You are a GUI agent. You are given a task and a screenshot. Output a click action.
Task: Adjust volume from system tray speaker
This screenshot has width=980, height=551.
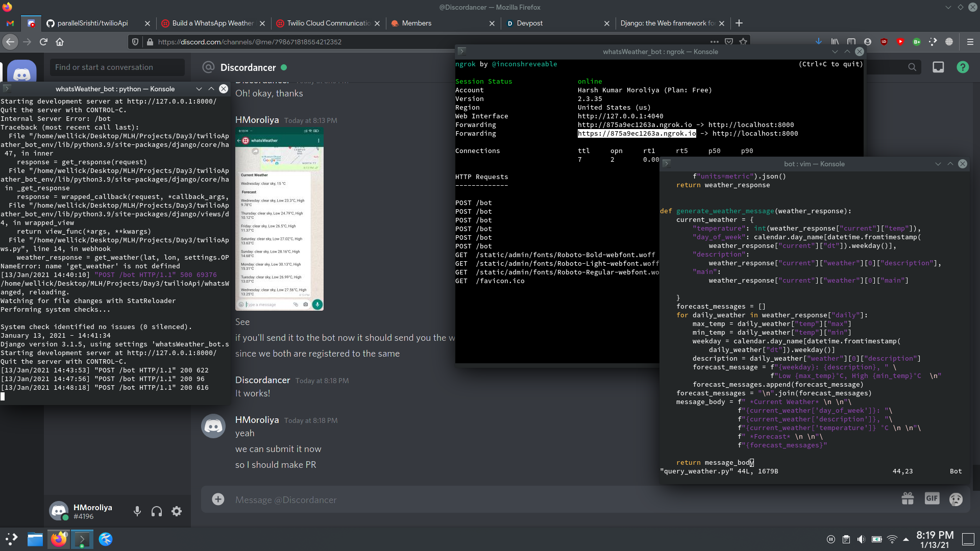click(861, 539)
